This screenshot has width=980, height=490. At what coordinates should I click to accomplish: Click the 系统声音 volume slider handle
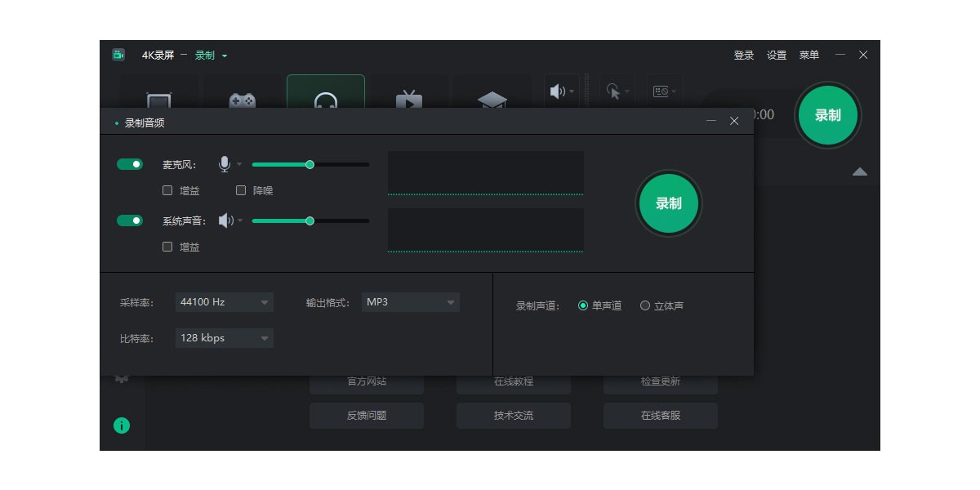pyautogui.click(x=310, y=220)
